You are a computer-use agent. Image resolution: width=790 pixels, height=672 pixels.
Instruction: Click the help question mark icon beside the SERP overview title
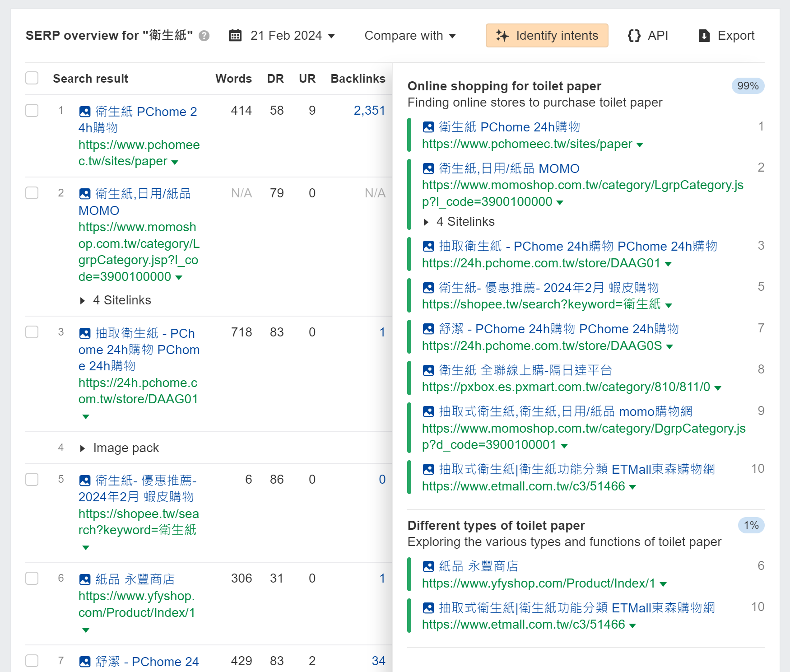(x=204, y=36)
